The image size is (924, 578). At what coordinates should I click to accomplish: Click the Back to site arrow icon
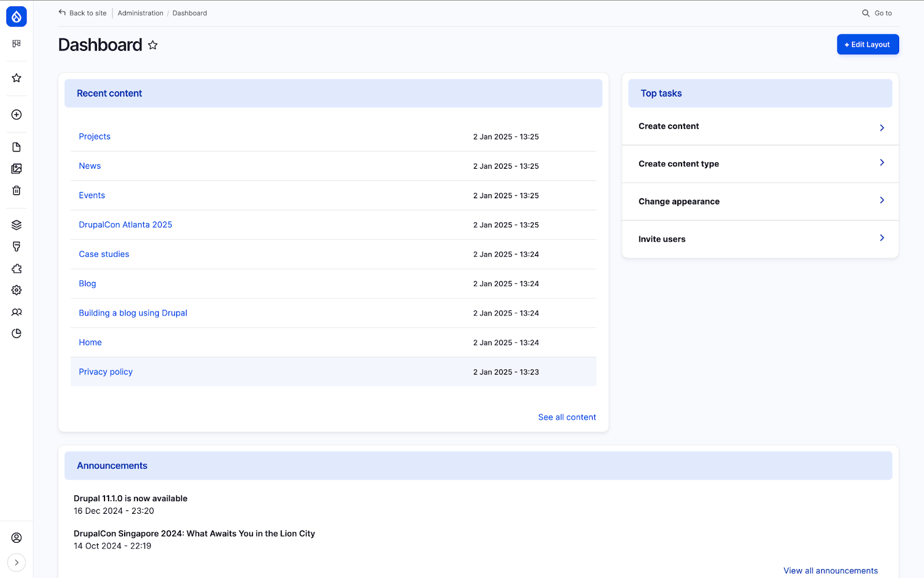click(62, 13)
